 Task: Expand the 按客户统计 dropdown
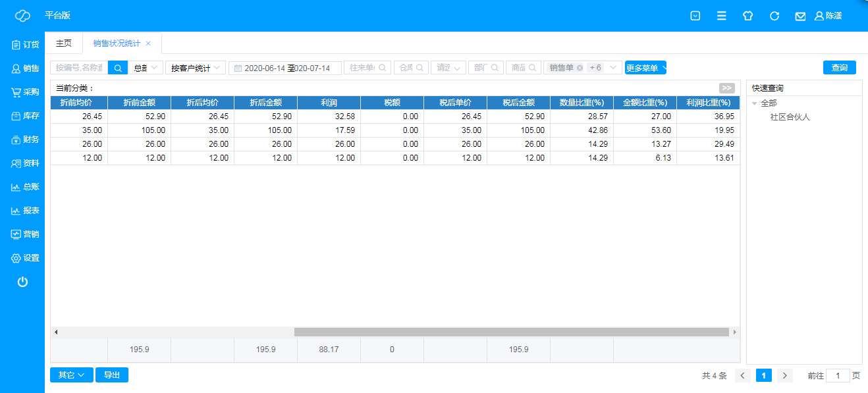(195, 68)
